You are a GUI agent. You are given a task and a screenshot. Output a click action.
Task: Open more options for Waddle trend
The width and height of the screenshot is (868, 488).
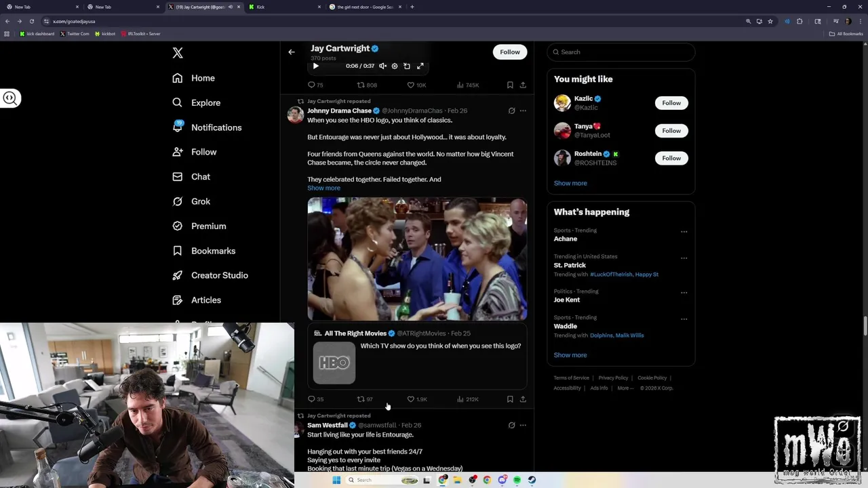coord(684,319)
